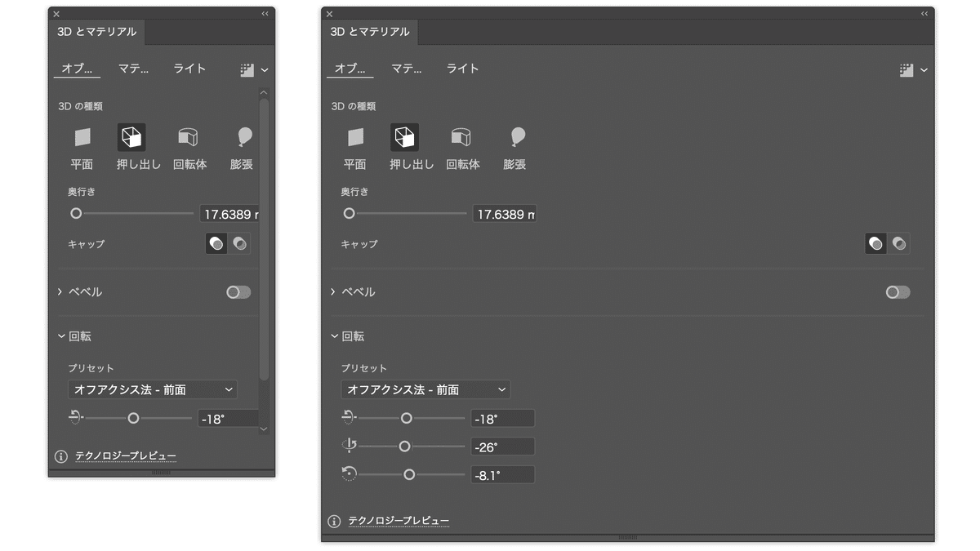Switch to ライト tab in left panel
Screen dimensions: 980x551
pos(189,69)
